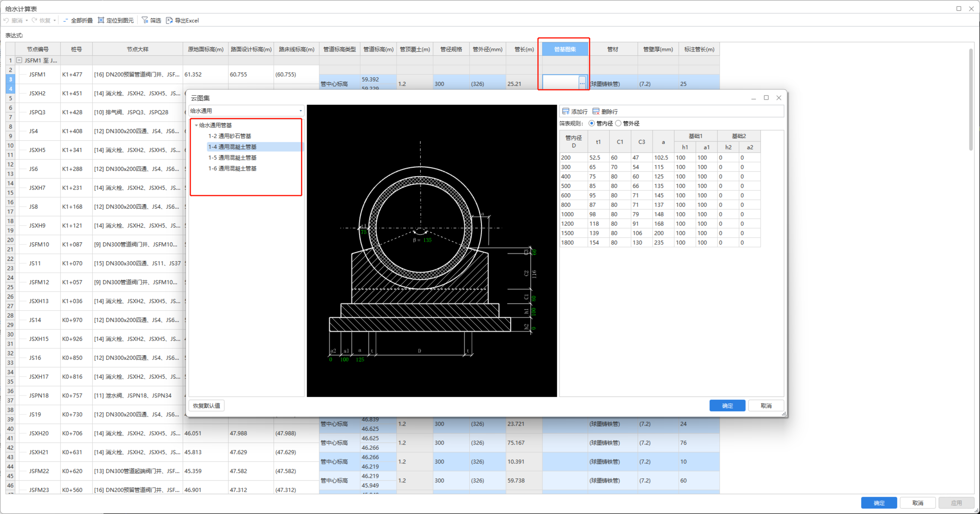Select the 管内径 radio button

pos(592,123)
